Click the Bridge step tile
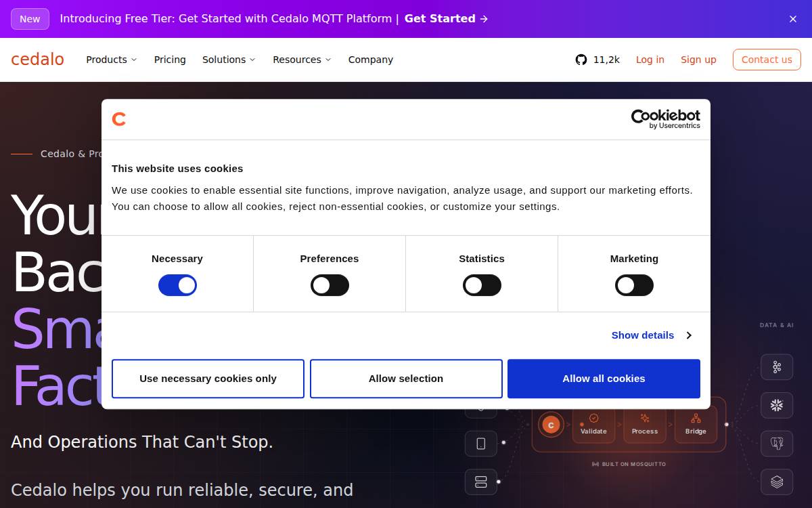The width and height of the screenshot is (812, 508). pos(696,425)
